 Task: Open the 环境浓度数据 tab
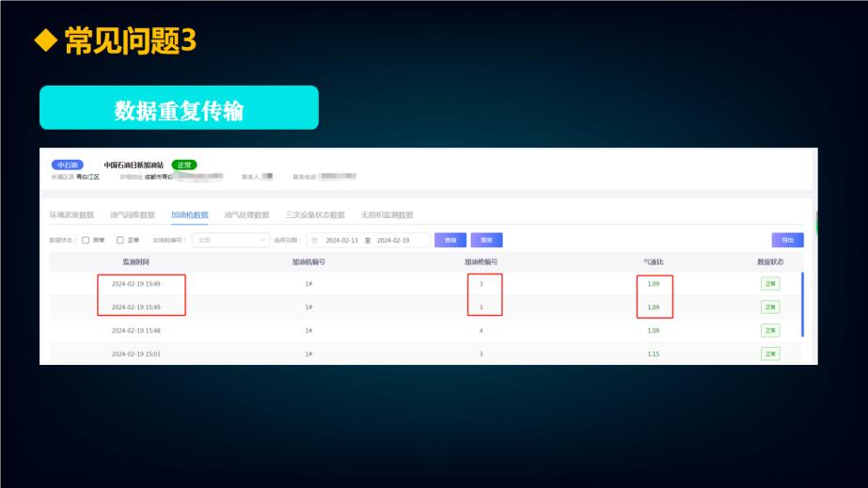[71, 214]
